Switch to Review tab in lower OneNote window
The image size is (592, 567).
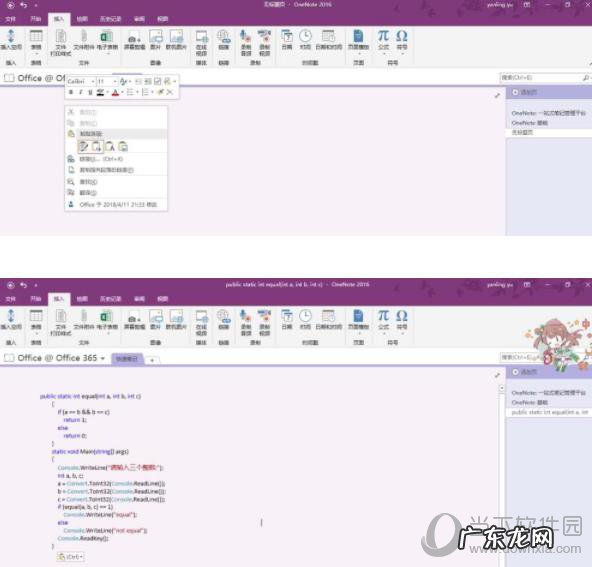point(139,299)
